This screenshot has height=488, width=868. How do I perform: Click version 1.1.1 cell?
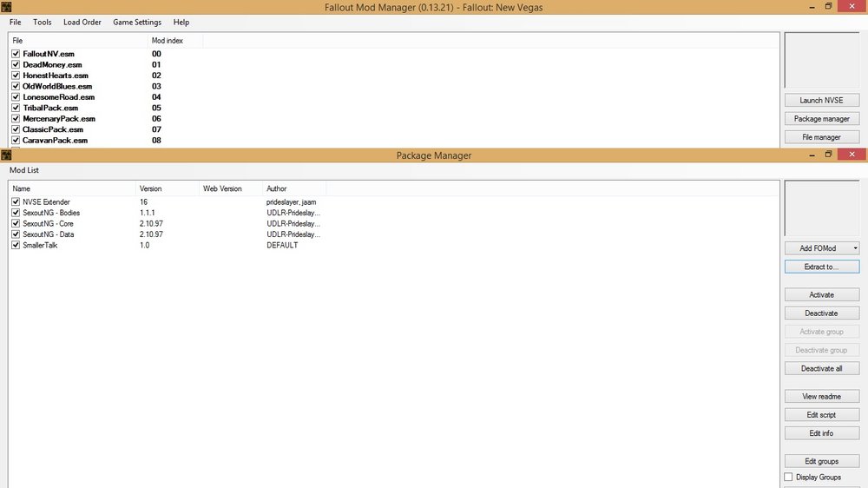coord(148,213)
